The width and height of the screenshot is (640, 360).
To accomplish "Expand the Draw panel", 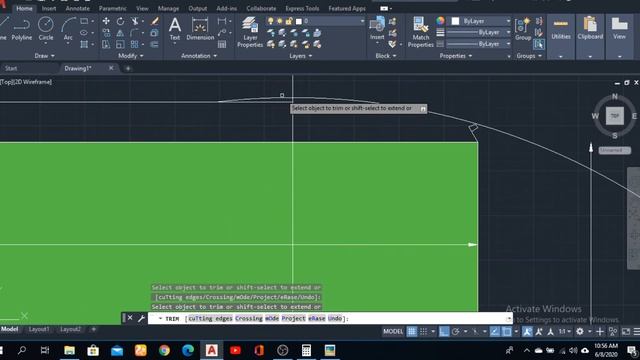I will pyautogui.click(x=44, y=56).
